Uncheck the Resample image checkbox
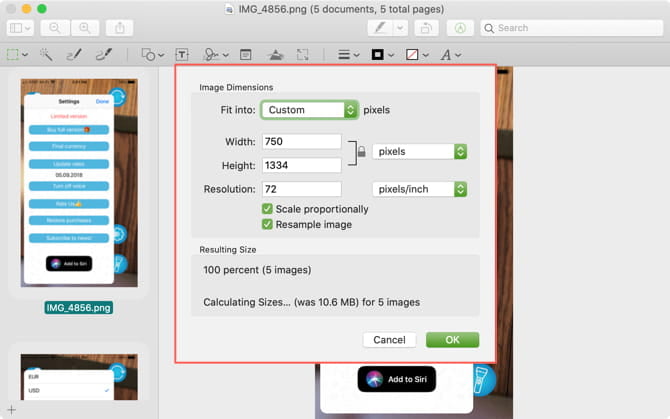The image size is (670, 419). (267, 224)
